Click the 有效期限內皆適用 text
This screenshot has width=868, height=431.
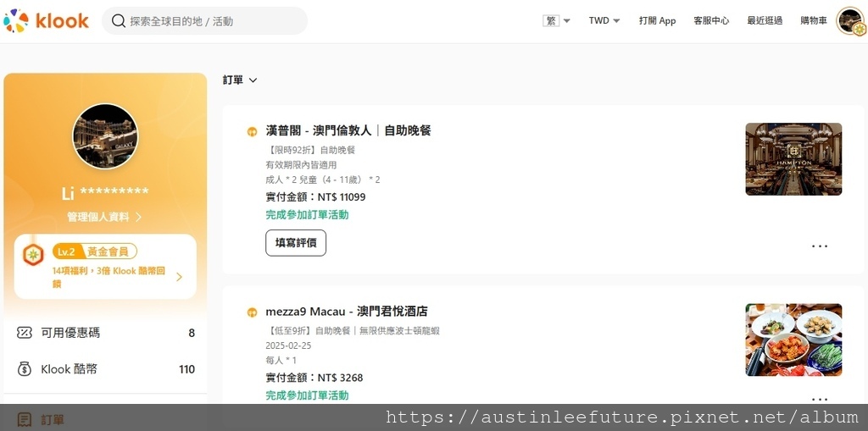[x=301, y=165]
